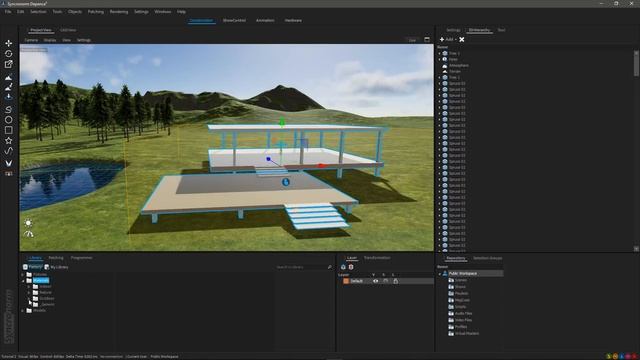Open the Transformation tab
This screenshot has height=360, width=640.
tap(377, 258)
